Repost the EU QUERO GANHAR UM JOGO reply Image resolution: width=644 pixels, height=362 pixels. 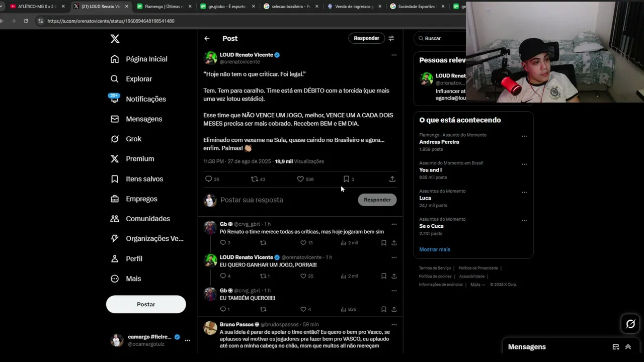[263, 276]
